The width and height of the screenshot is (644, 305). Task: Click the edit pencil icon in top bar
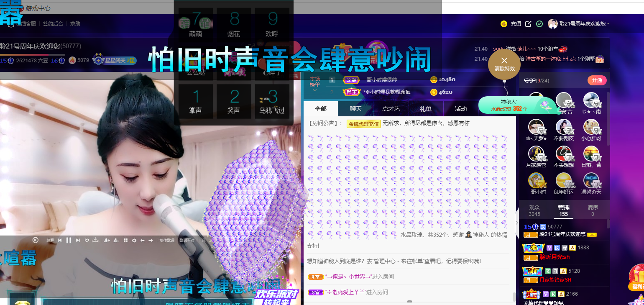click(x=528, y=24)
